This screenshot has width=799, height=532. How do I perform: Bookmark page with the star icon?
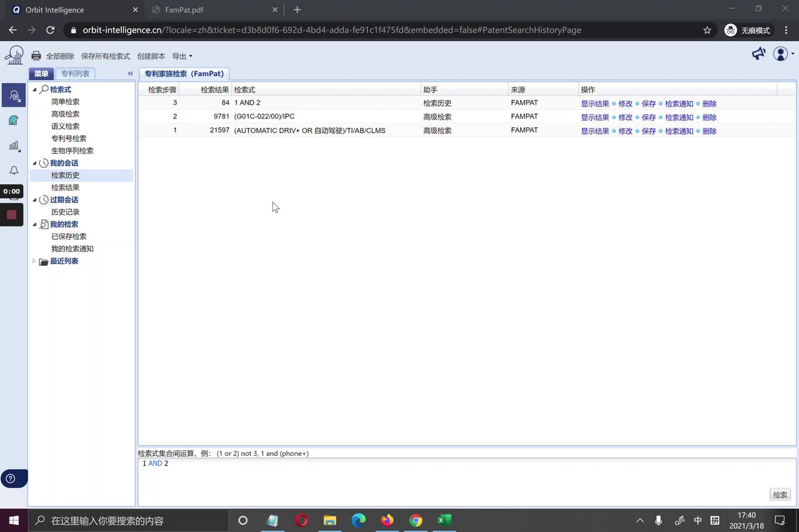click(x=707, y=30)
